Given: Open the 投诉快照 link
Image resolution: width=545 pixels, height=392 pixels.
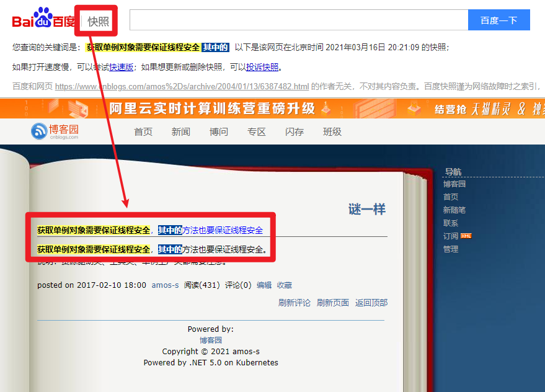Looking at the screenshot, I should [x=262, y=67].
